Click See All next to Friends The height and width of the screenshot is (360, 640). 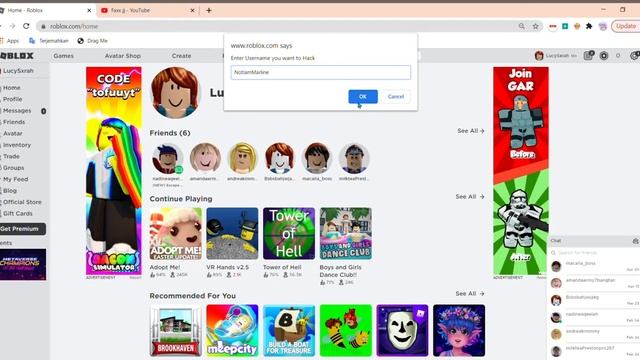(x=471, y=131)
